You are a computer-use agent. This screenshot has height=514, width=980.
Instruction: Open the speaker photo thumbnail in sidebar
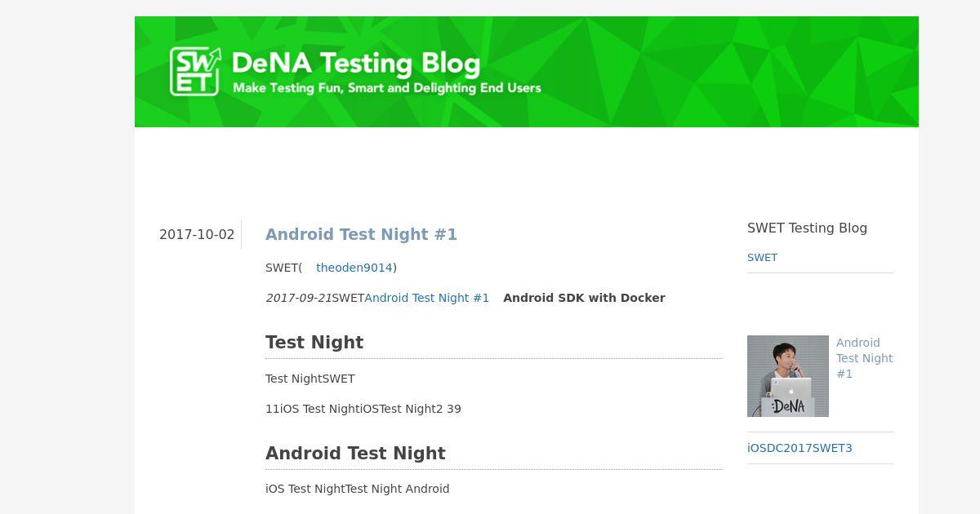788,376
